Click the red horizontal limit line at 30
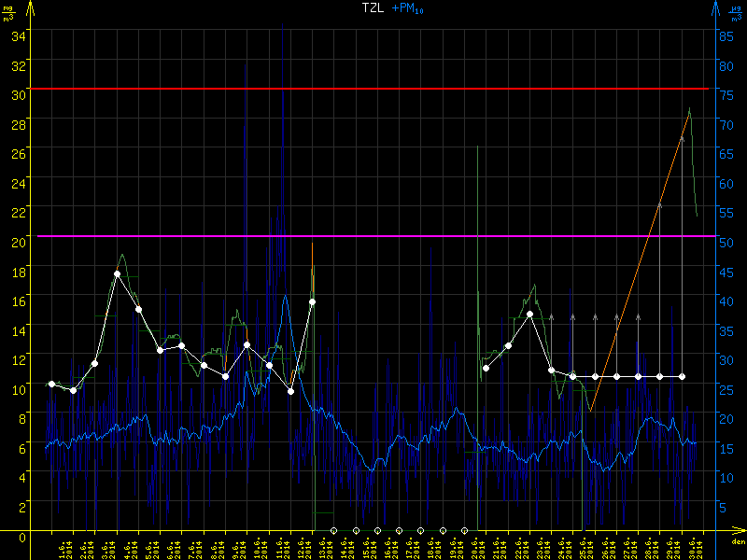 373,89
